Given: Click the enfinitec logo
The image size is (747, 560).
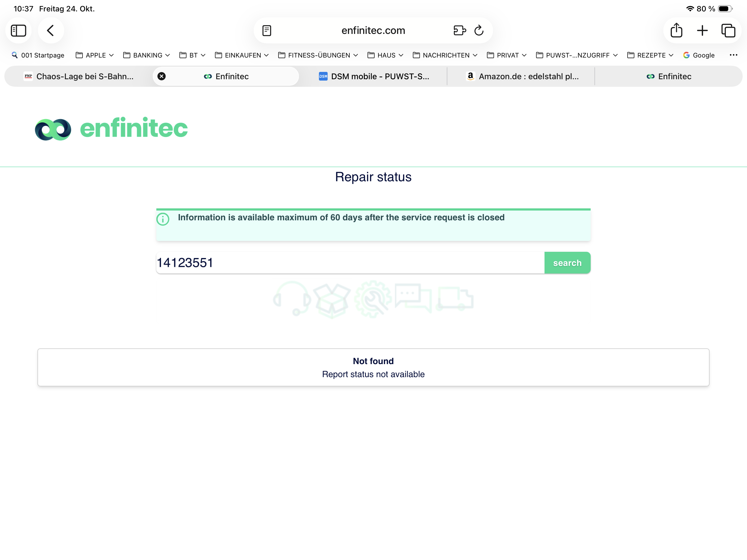Looking at the screenshot, I should click(112, 129).
